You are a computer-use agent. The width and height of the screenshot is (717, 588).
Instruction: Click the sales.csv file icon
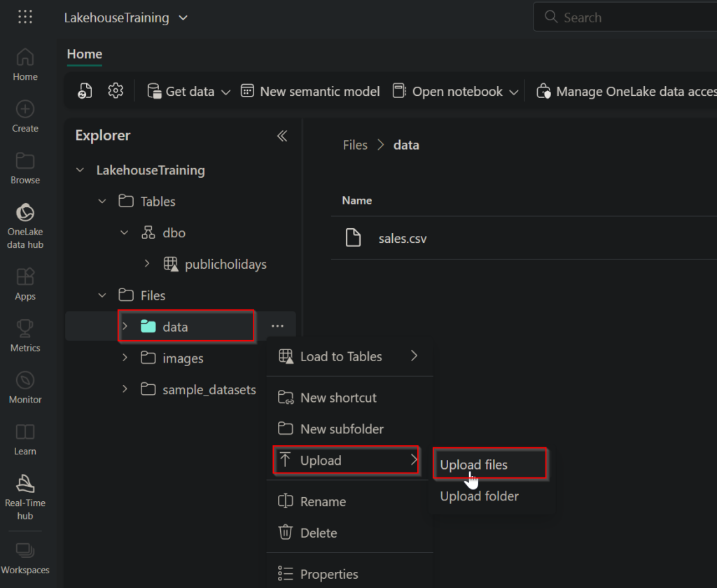click(353, 238)
